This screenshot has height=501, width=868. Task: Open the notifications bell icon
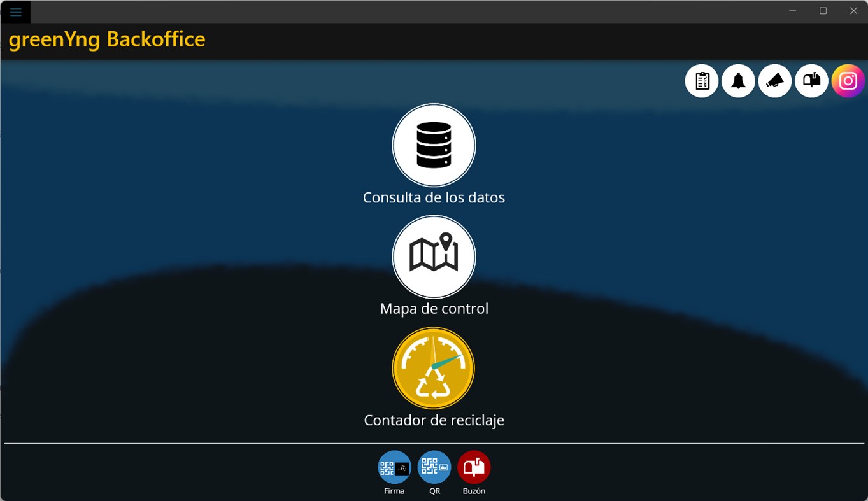(x=738, y=81)
